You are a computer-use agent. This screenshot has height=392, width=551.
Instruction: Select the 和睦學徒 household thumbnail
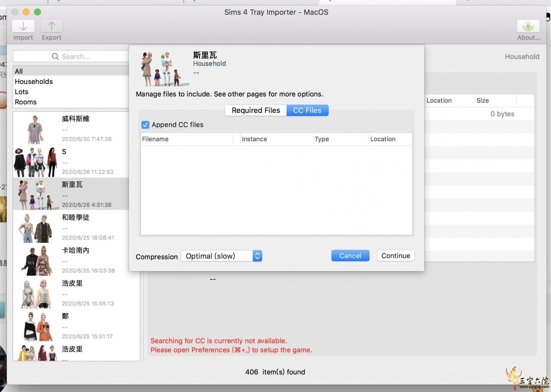(36, 228)
